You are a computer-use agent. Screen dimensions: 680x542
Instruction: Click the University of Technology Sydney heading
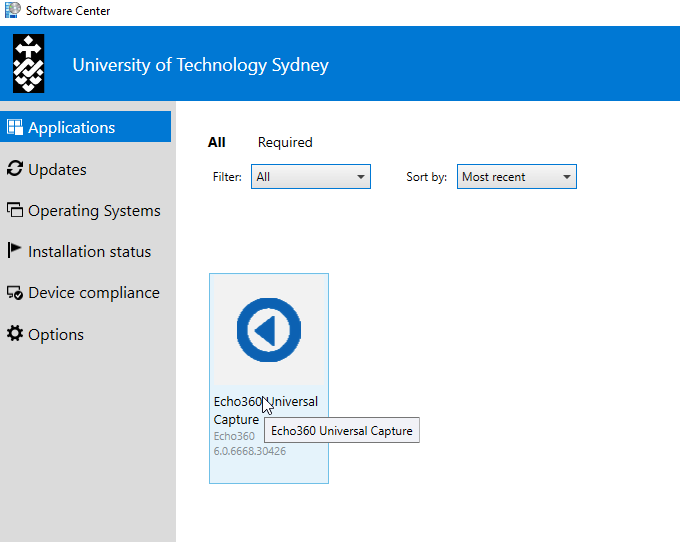(200, 65)
